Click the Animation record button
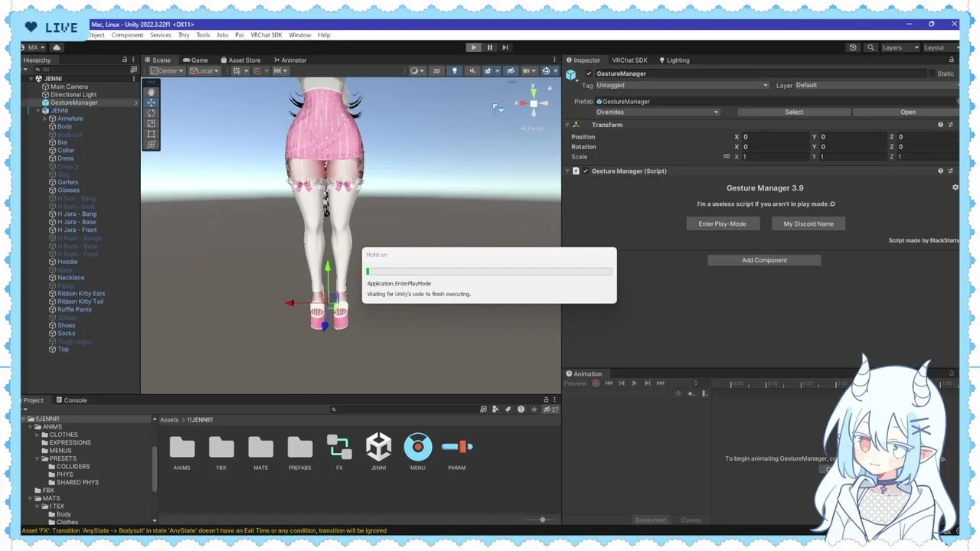The image size is (980, 551). coord(596,383)
